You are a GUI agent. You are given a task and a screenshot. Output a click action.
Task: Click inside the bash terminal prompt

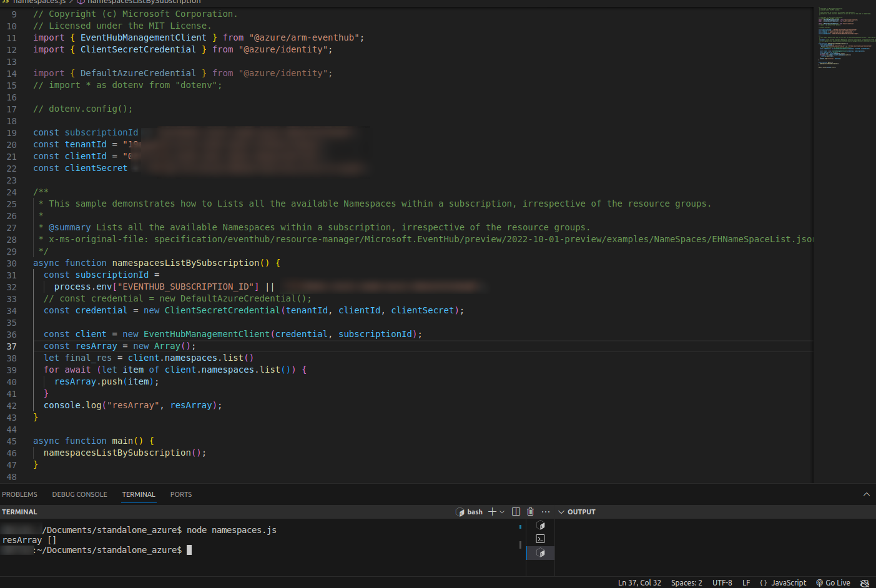[250, 550]
